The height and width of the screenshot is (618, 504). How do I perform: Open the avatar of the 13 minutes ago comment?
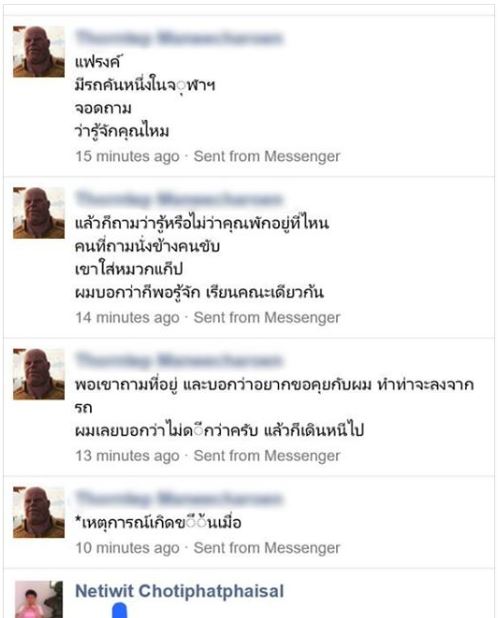(39, 374)
